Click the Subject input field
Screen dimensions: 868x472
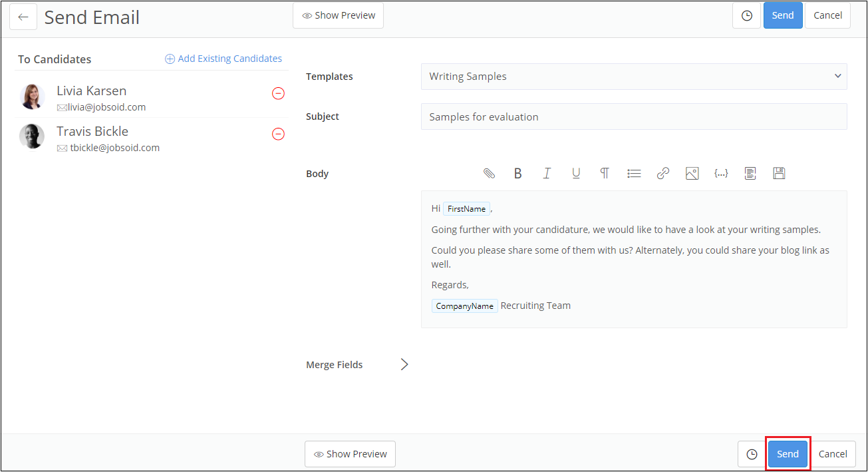[634, 117]
